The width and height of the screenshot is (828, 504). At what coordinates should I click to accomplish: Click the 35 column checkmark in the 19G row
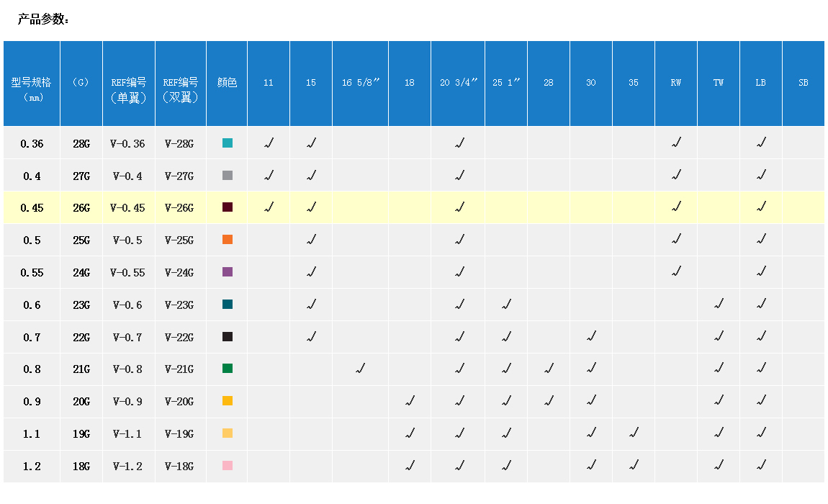coord(634,433)
